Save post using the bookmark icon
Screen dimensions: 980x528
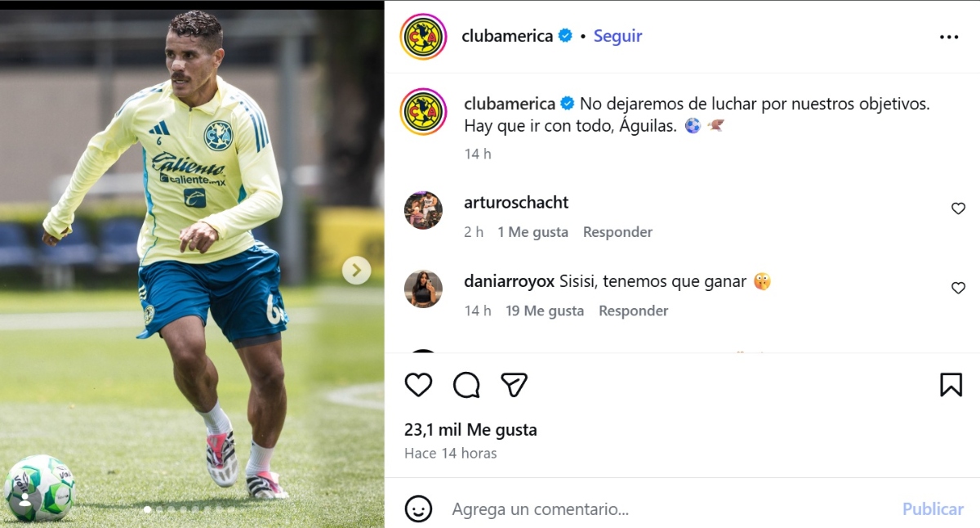tap(951, 384)
